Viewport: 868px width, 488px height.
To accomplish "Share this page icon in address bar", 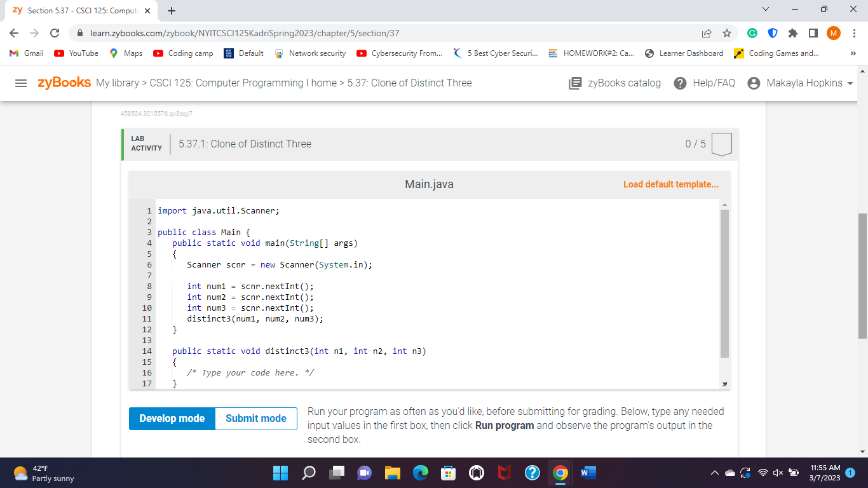I will click(x=707, y=33).
